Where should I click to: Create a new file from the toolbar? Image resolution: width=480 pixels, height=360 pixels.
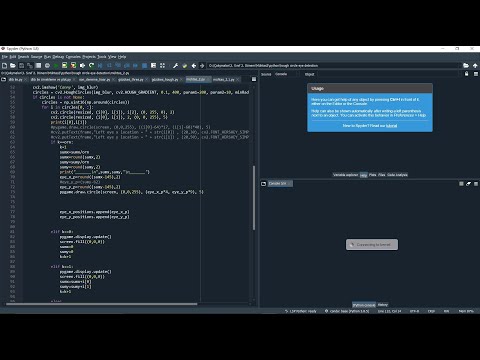tap(5, 66)
